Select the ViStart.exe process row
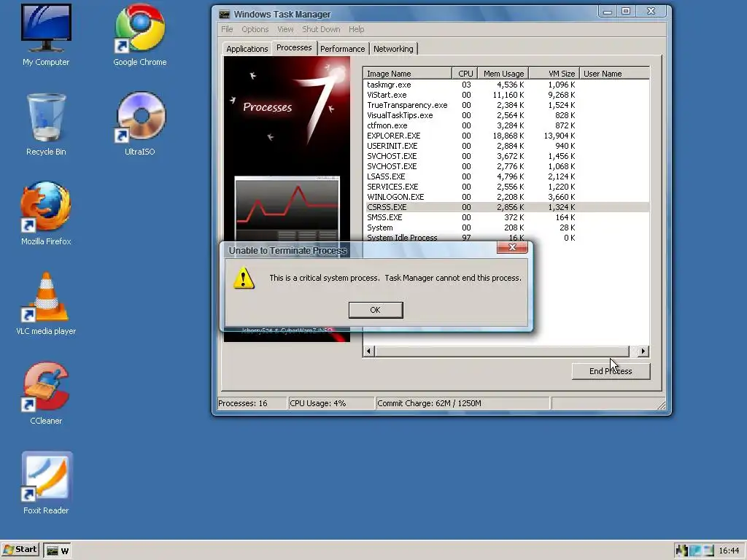747x560 pixels. pos(506,95)
